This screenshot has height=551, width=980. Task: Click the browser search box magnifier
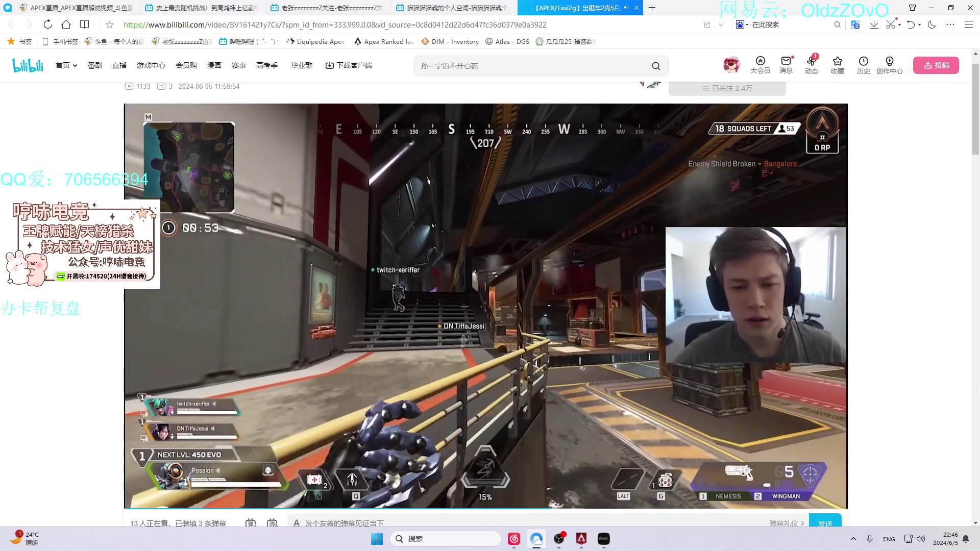[x=837, y=24]
